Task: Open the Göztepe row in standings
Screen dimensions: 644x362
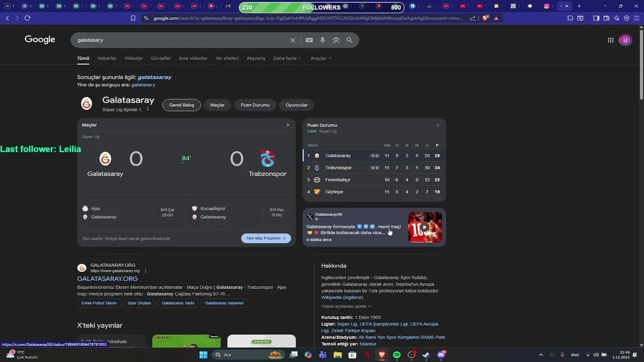Action: pos(374,192)
